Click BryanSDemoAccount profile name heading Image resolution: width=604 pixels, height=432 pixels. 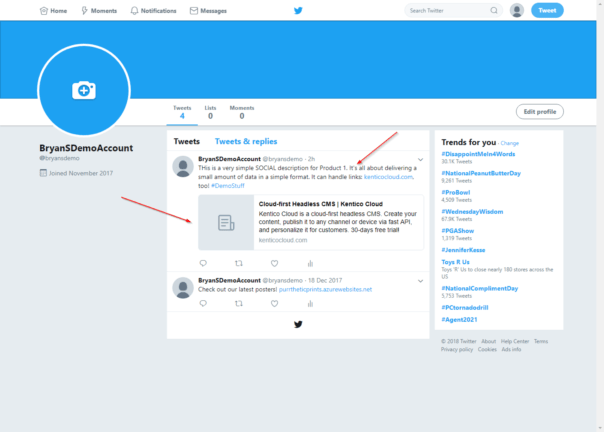point(86,148)
